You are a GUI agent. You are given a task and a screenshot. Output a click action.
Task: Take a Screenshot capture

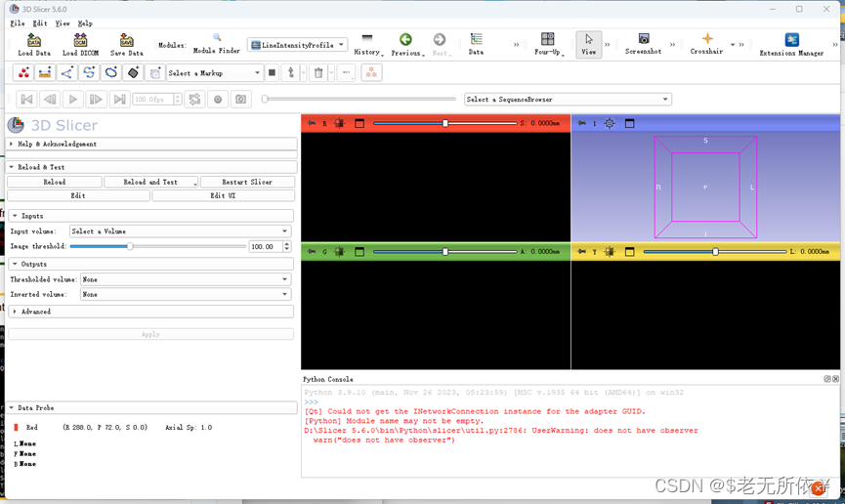pos(643,45)
